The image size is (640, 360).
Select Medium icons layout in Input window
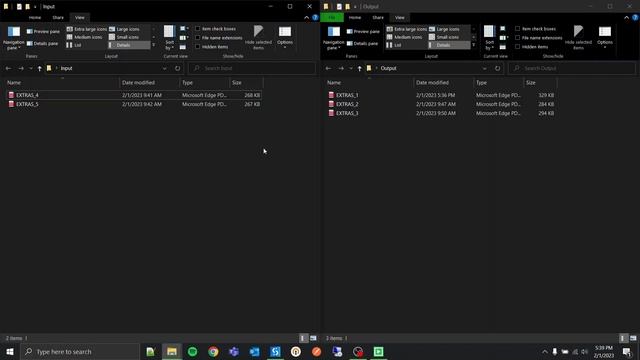point(84,37)
